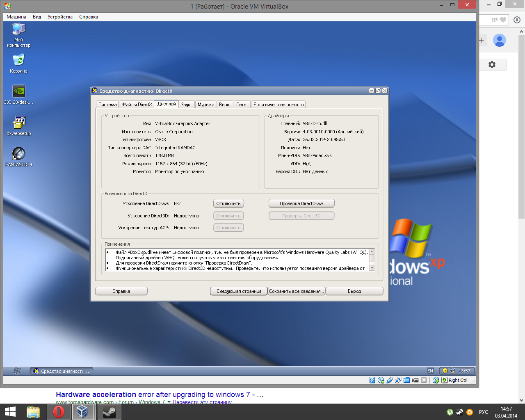525x420 pixels.
Task: Select the NVIDIA 335.28 driver installer icon
Action: coord(19,95)
